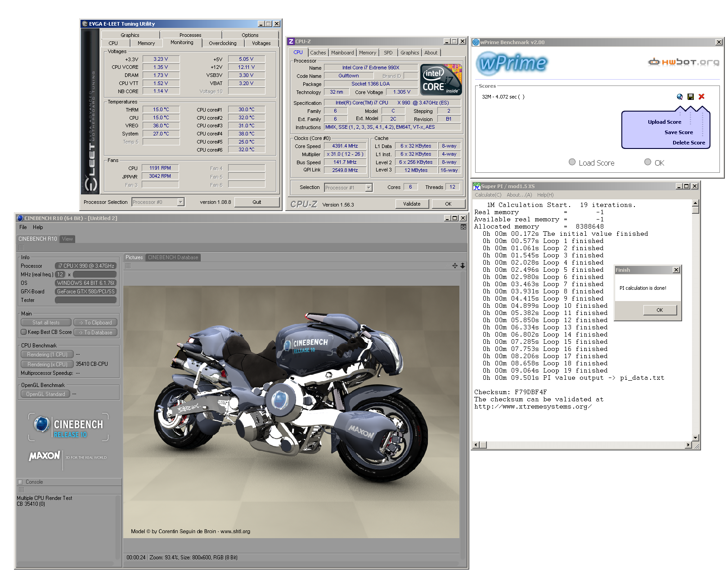Image resolution: width=728 pixels, height=571 pixels.
Task: Switch to the View tab in Cinebench
Action: (x=67, y=239)
